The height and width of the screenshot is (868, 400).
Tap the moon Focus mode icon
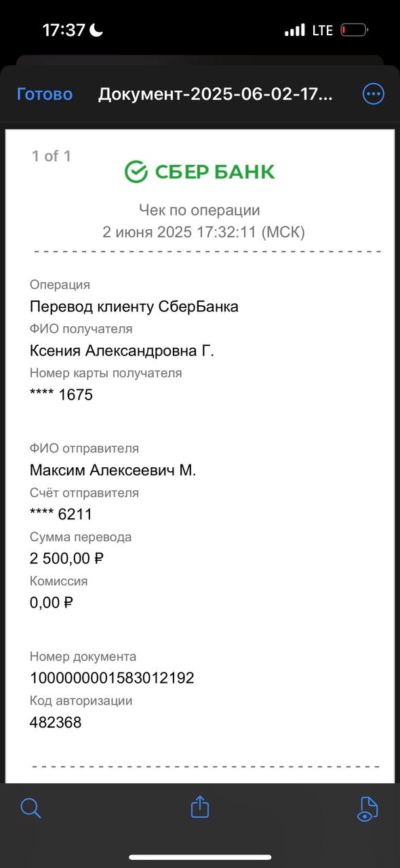coord(96,30)
